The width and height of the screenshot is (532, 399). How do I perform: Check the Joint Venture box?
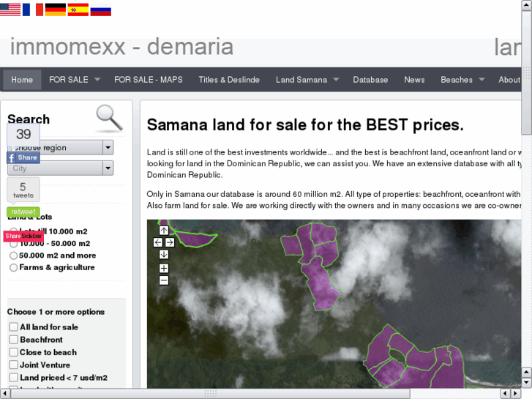14,365
